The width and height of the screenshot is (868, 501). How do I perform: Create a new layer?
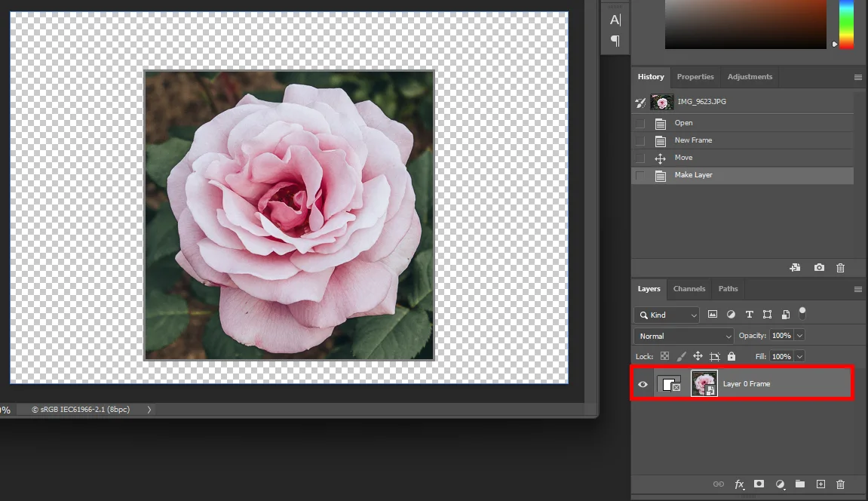tap(820, 484)
